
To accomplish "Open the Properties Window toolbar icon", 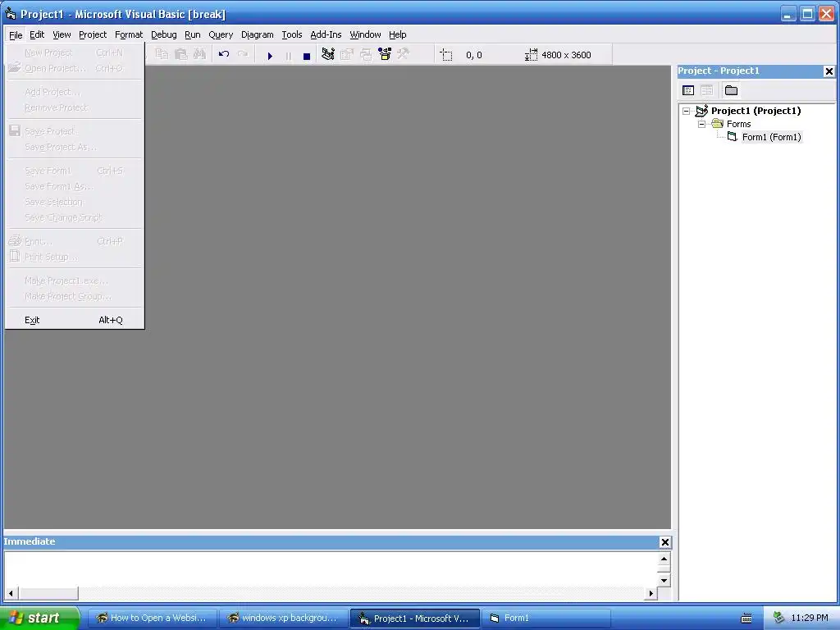I will coord(347,54).
